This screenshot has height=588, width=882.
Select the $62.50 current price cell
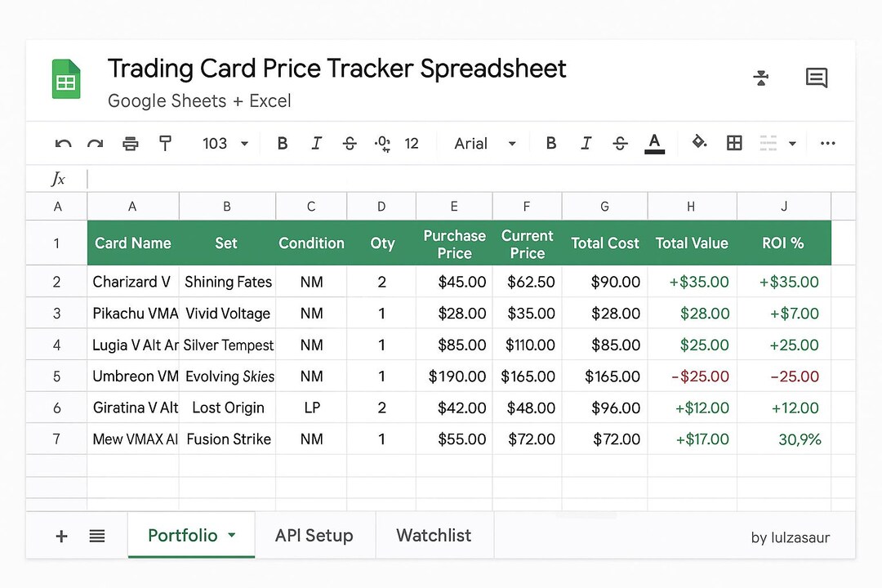[x=528, y=282]
